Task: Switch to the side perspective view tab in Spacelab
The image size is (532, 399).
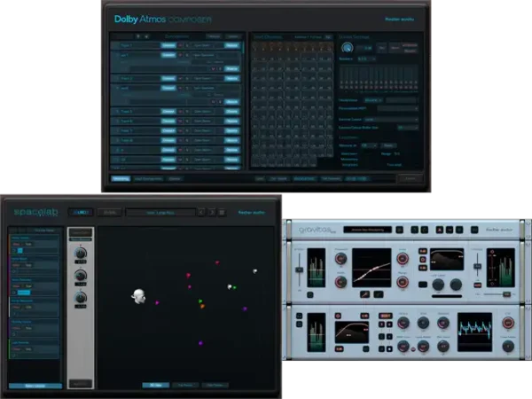Action: click(215, 385)
